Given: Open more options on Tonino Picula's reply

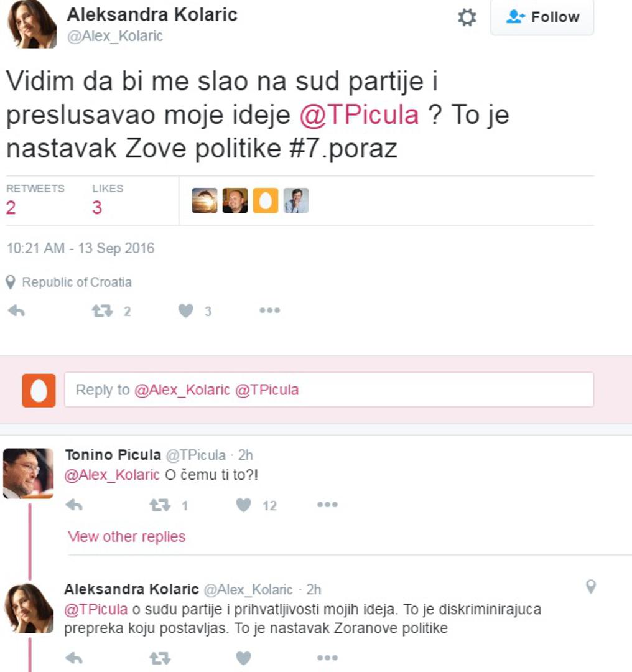Looking at the screenshot, I should tap(327, 505).
